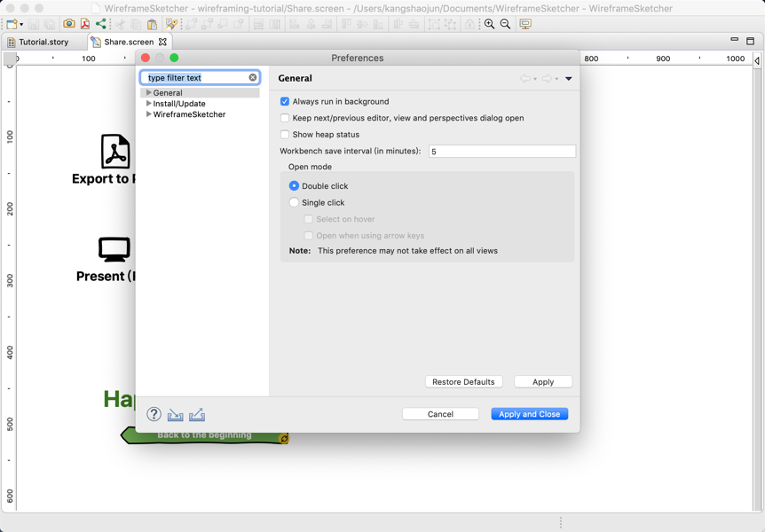
Task: Open the New dropdown arrow in toolbar
Action: [x=21, y=24]
